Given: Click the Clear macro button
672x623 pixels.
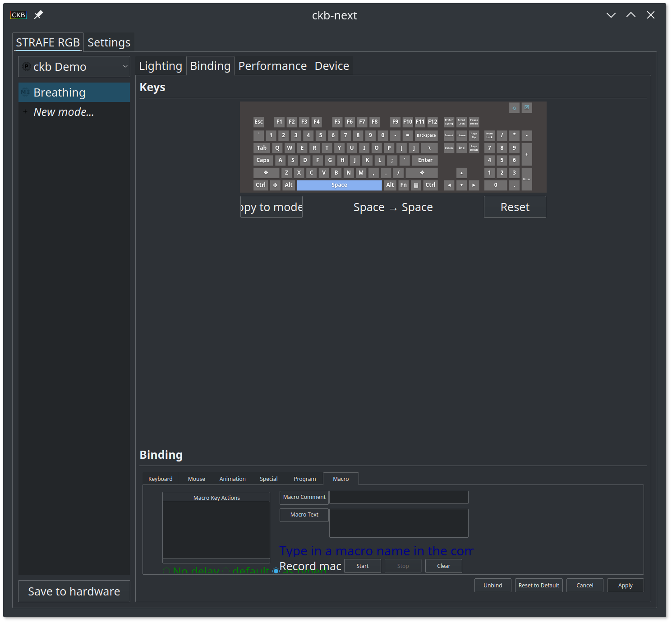Looking at the screenshot, I should click(444, 566).
